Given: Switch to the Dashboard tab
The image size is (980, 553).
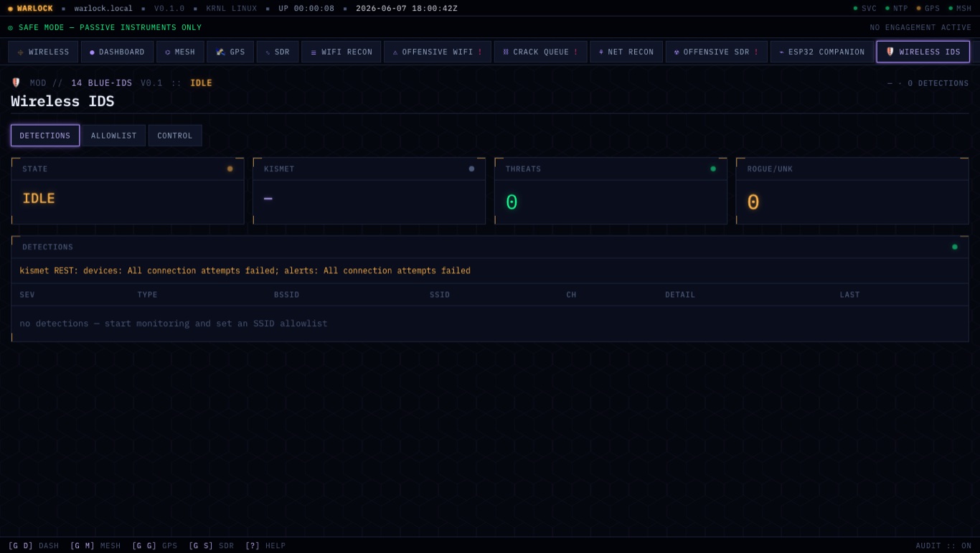Looking at the screenshot, I should click(x=117, y=52).
